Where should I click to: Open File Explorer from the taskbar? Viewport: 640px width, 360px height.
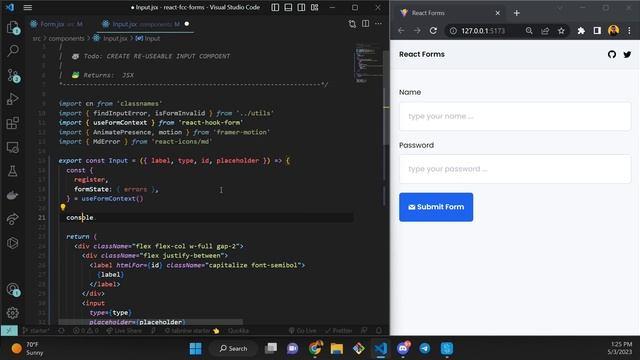337,349
